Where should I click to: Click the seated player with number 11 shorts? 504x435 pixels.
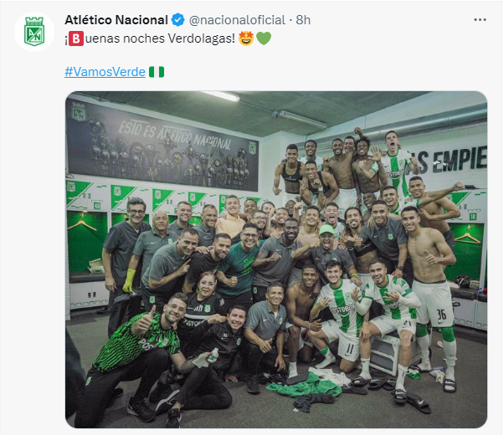tap(339, 314)
